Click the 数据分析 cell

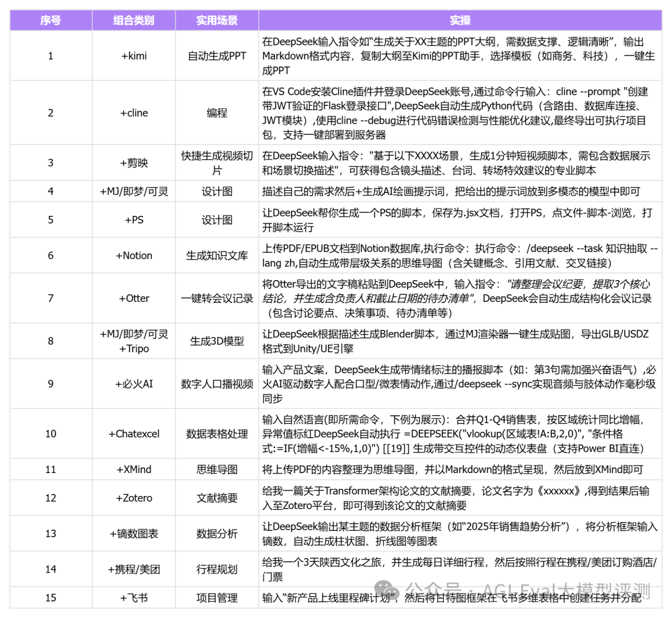point(217,533)
